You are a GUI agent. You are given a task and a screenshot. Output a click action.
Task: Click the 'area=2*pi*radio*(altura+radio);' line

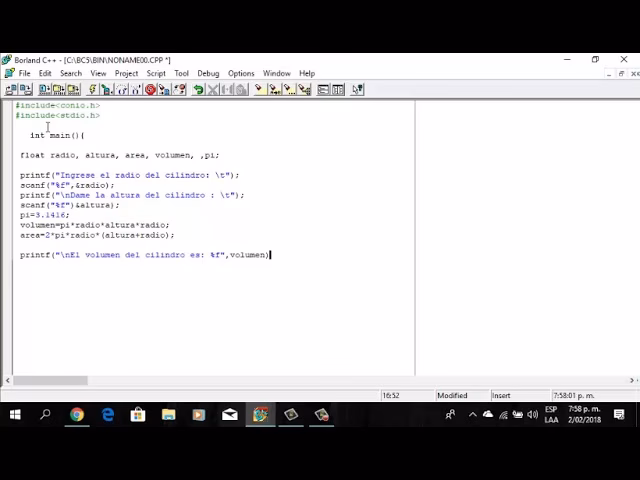(97, 236)
